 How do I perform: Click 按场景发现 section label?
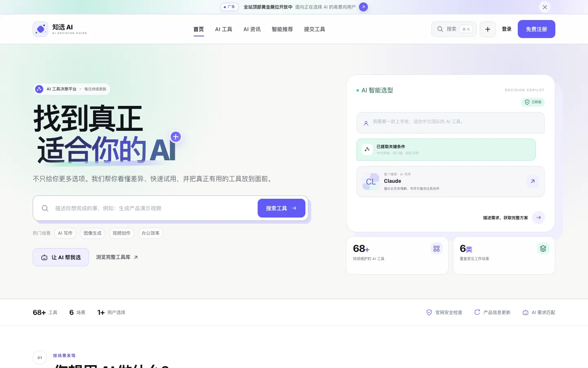click(64, 356)
